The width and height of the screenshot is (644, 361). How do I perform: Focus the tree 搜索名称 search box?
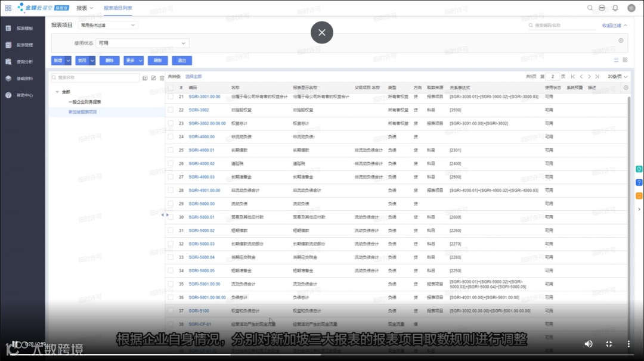coord(95,77)
